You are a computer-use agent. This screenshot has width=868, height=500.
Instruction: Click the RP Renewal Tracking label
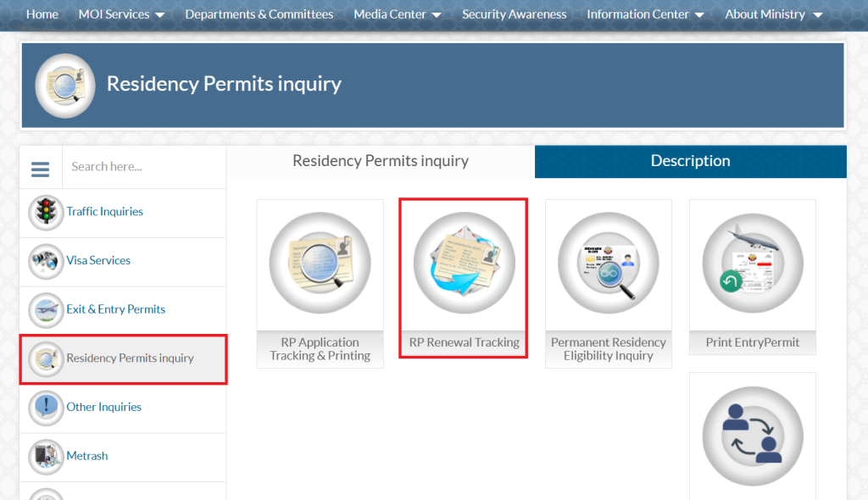(464, 342)
